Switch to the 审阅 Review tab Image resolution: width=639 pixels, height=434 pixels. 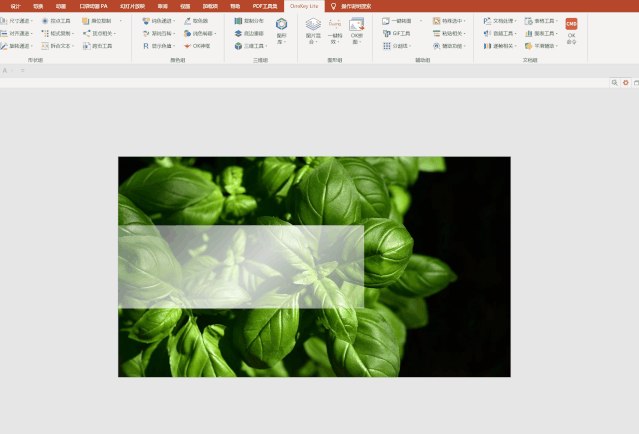click(x=163, y=6)
